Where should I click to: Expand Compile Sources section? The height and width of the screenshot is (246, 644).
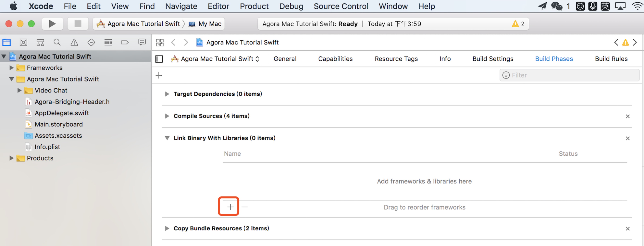167,116
